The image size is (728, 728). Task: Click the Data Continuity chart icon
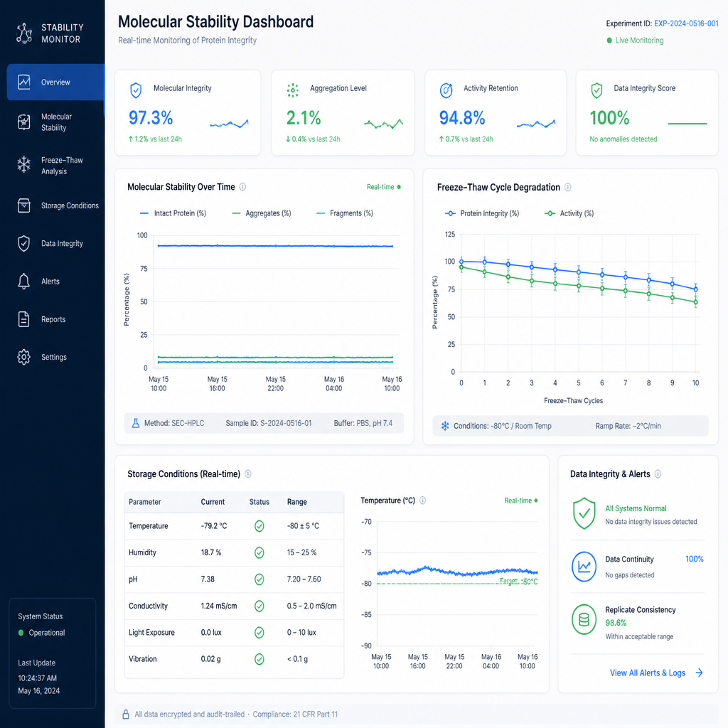point(584,567)
